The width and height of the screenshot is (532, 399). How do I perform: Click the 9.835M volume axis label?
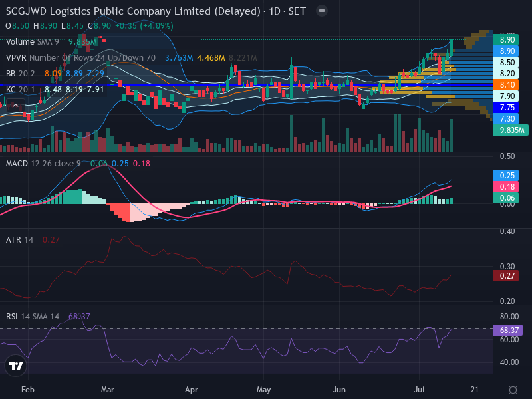(511, 130)
